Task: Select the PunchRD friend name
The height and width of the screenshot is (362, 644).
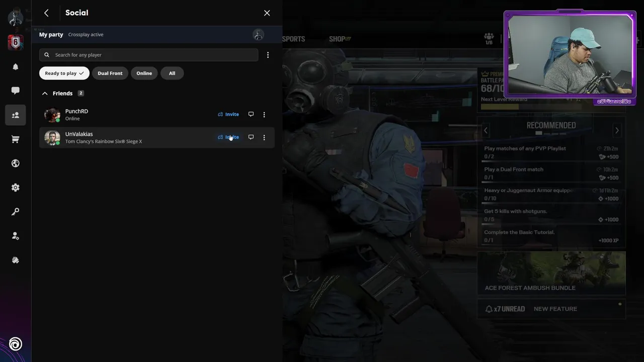Action: pos(76,111)
